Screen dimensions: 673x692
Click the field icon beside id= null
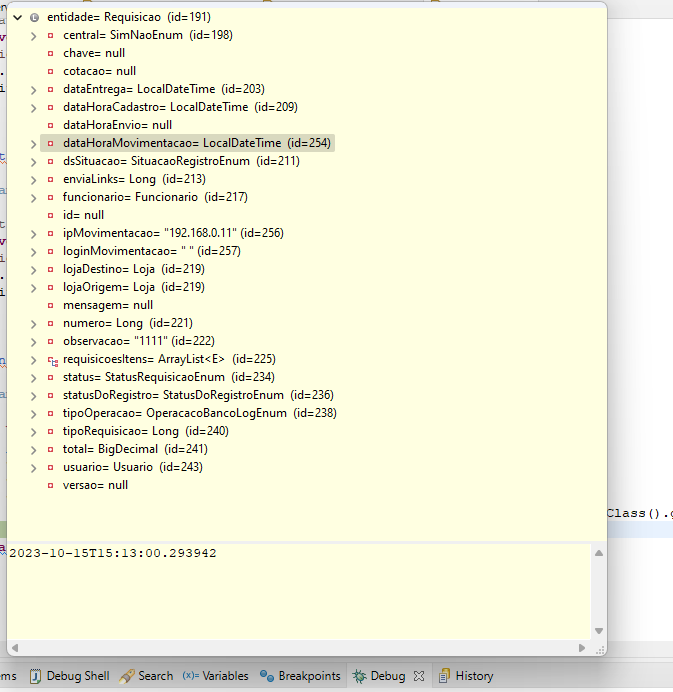coord(51,215)
